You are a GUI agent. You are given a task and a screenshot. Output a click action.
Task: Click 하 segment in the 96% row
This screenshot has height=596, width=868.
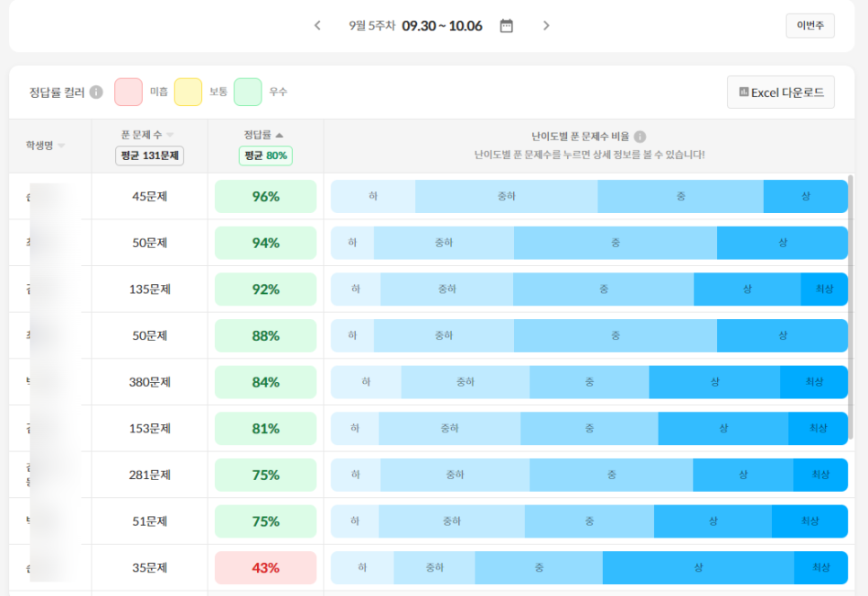coord(373,196)
